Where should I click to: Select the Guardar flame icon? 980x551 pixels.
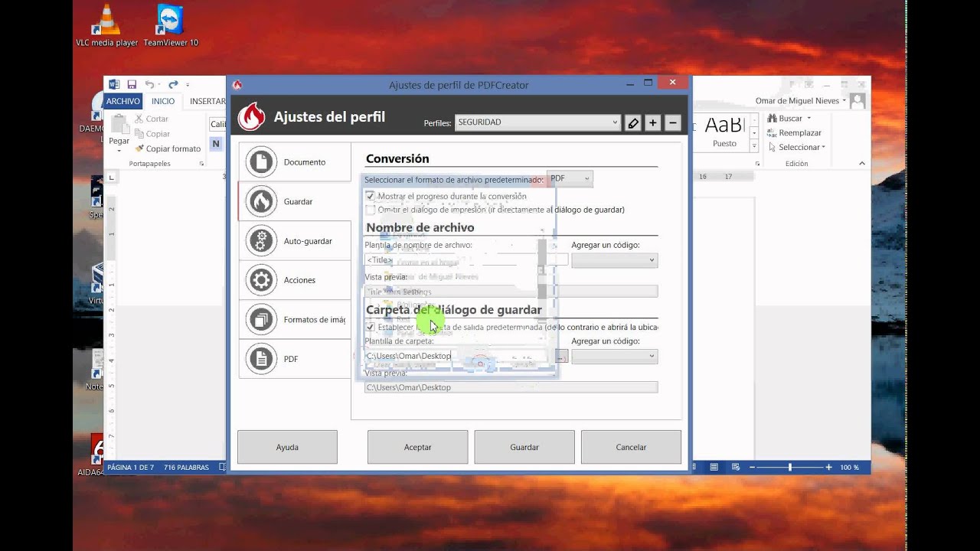point(262,201)
